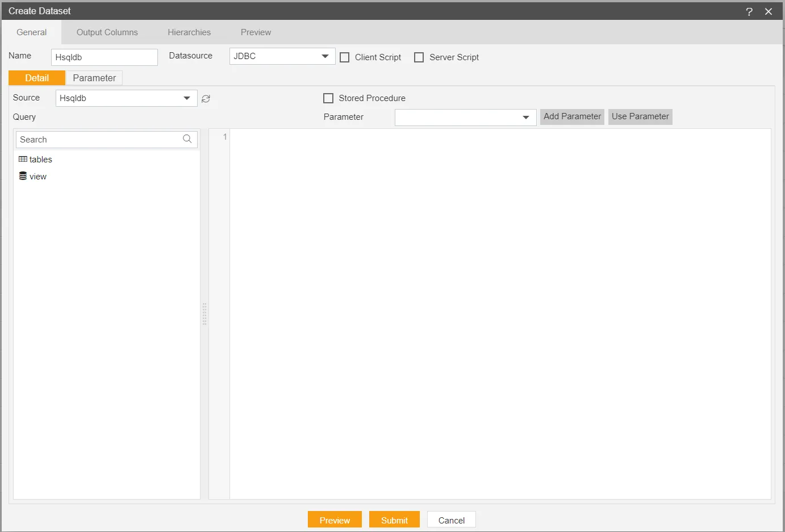Image resolution: width=785 pixels, height=532 pixels.
Task: Open the Datasource JDBC dropdown
Action: [x=282, y=56]
